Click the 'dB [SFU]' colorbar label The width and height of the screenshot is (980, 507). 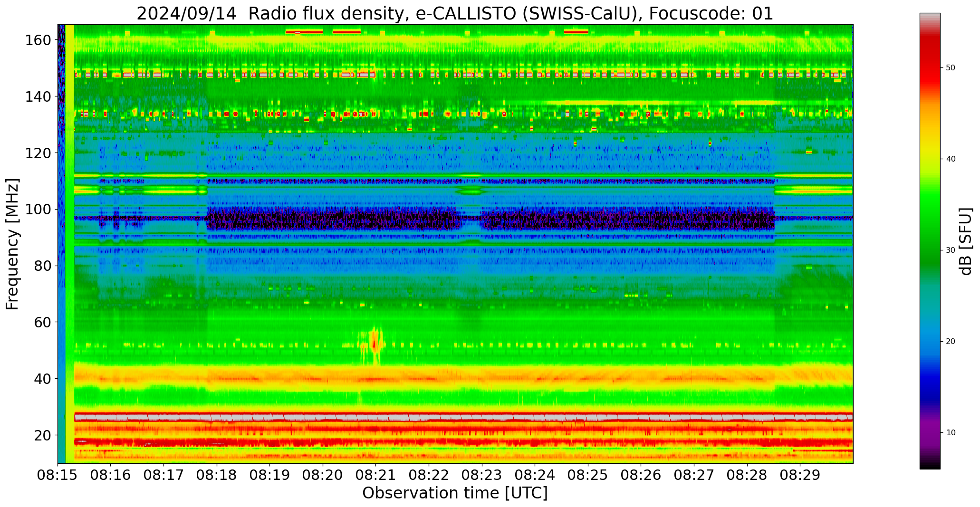(966, 241)
